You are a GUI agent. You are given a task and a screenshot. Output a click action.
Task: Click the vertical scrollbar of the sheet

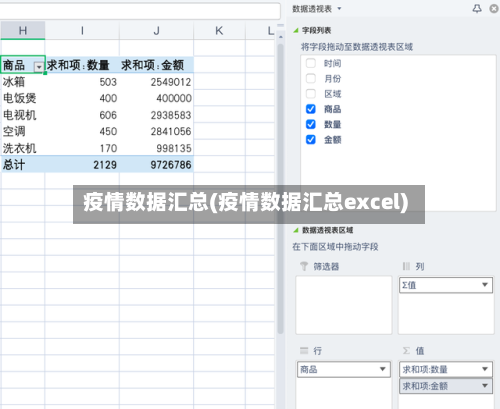pos(280,188)
